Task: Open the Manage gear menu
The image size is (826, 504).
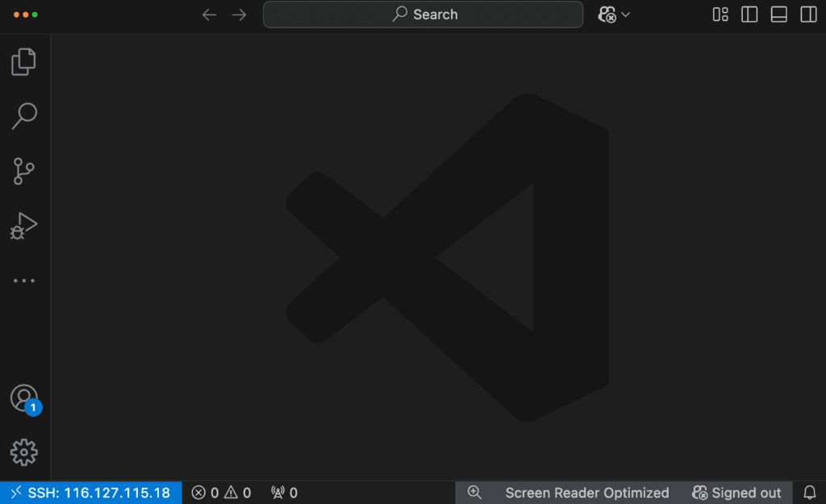Action: pos(23,452)
